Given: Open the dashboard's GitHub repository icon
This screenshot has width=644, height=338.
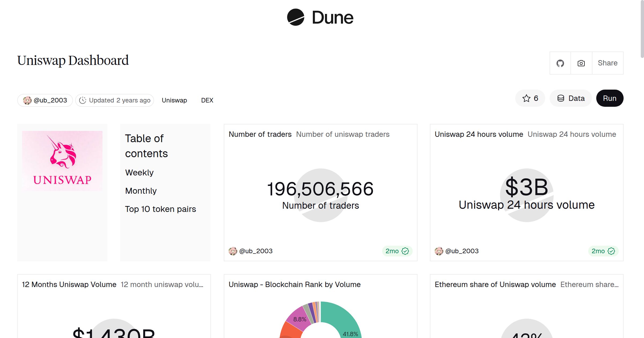Looking at the screenshot, I should (x=560, y=63).
